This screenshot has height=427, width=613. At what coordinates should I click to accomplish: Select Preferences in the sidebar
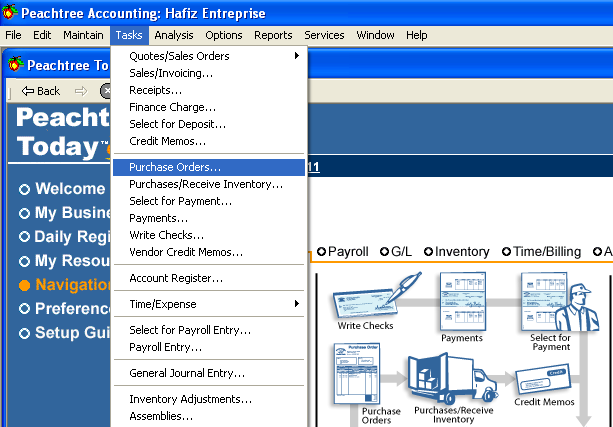(x=65, y=309)
